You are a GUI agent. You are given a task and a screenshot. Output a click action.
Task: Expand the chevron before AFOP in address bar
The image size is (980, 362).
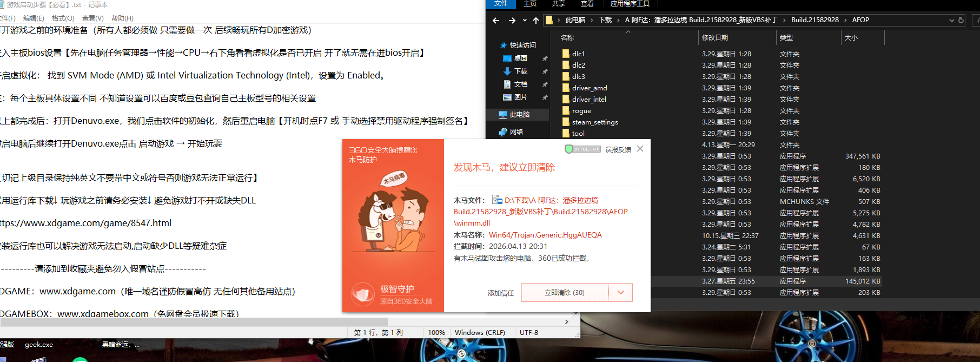click(846, 20)
